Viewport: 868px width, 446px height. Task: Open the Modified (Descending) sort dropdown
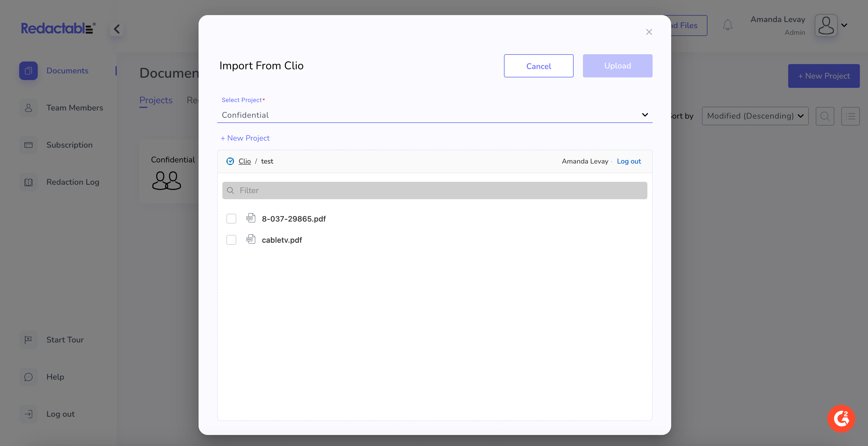pos(755,116)
